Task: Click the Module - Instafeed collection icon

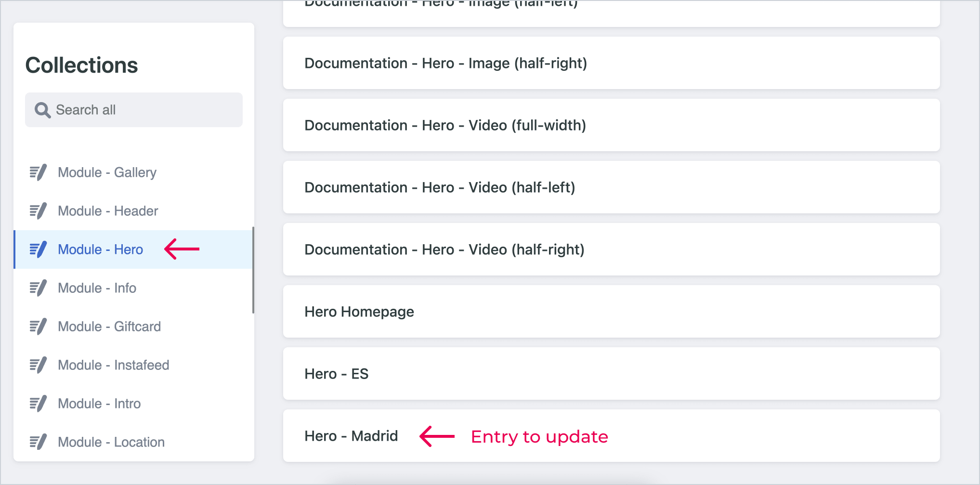Action: click(x=38, y=365)
